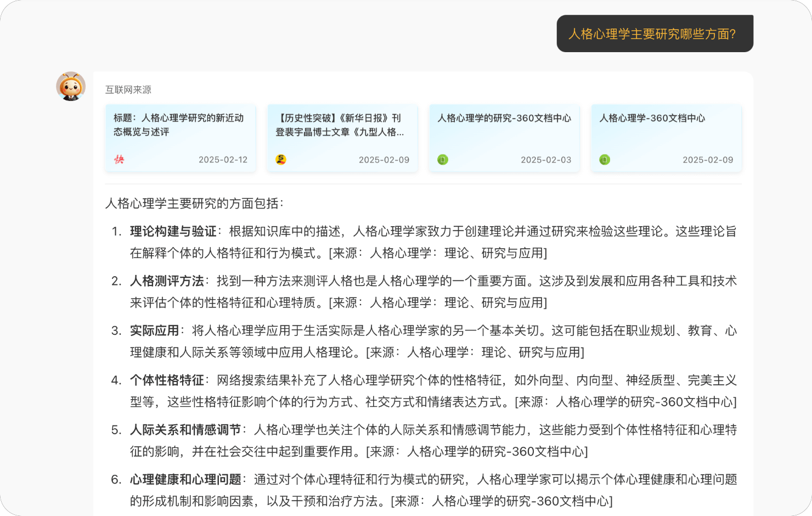The height and width of the screenshot is (516, 812).
Task: Open source card 人格心理学的研究-360文档中心
Action: click(504, 138)
